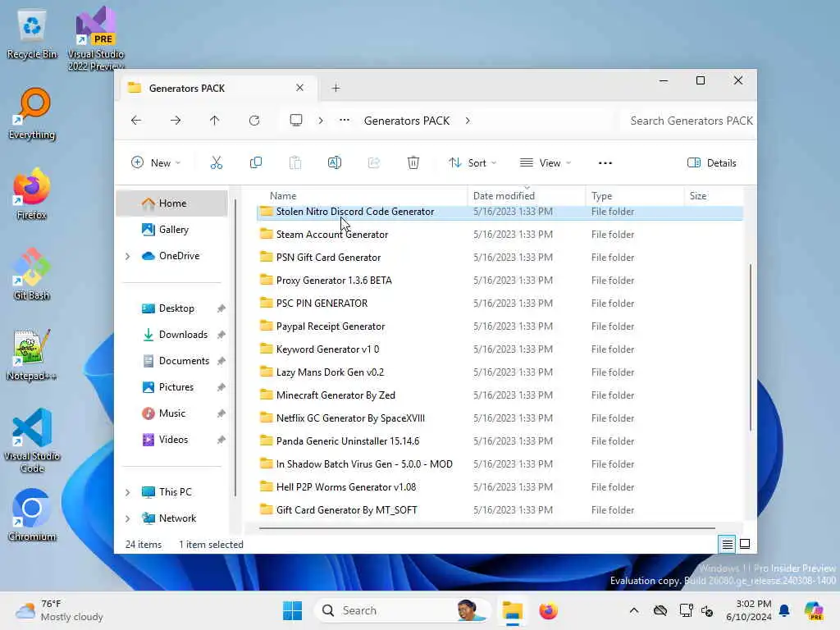Expand the Network tree node
Screen dimensions: 840x630
[127, 518]
